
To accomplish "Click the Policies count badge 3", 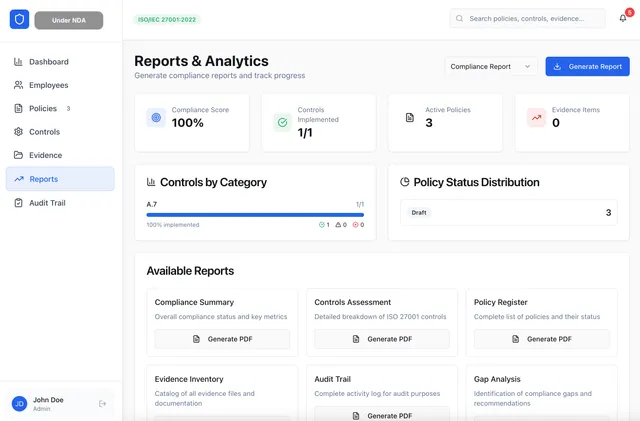I will [x=68, y=108].
